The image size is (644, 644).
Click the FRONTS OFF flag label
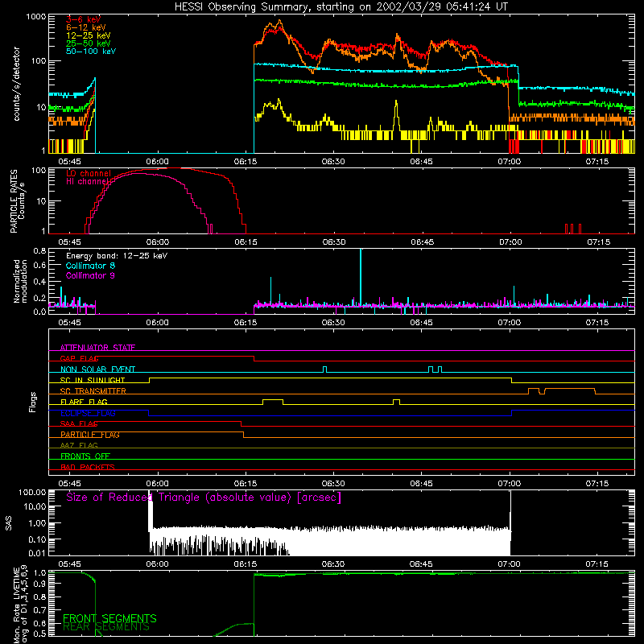85,456
